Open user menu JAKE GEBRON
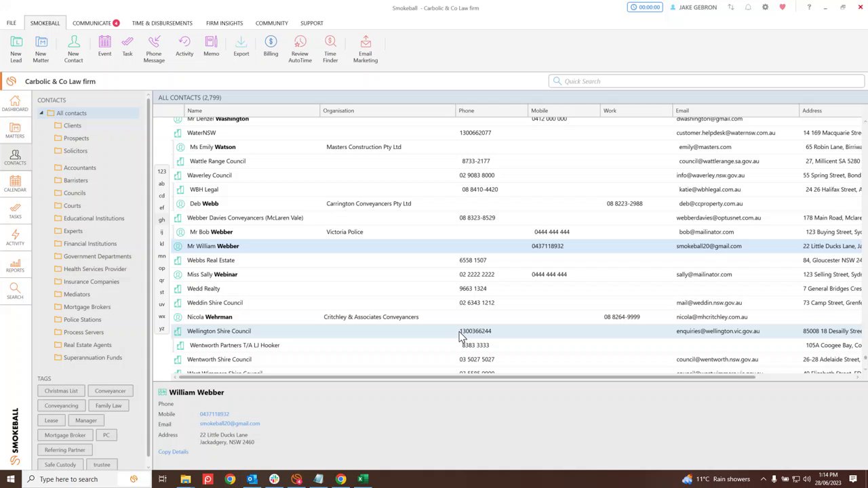 [692, 7]
